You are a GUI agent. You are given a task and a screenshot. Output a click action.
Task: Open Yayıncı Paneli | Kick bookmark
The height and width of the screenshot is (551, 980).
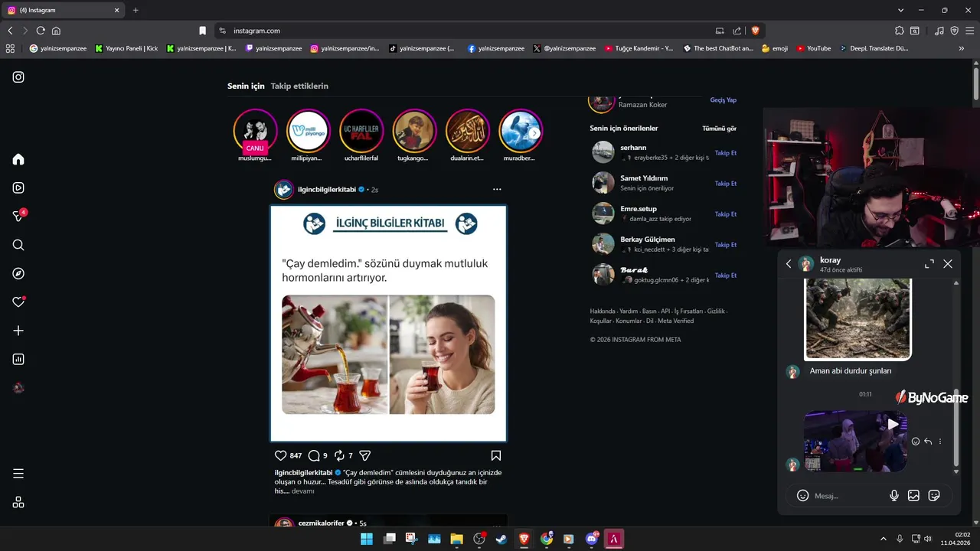click(126, 48)
